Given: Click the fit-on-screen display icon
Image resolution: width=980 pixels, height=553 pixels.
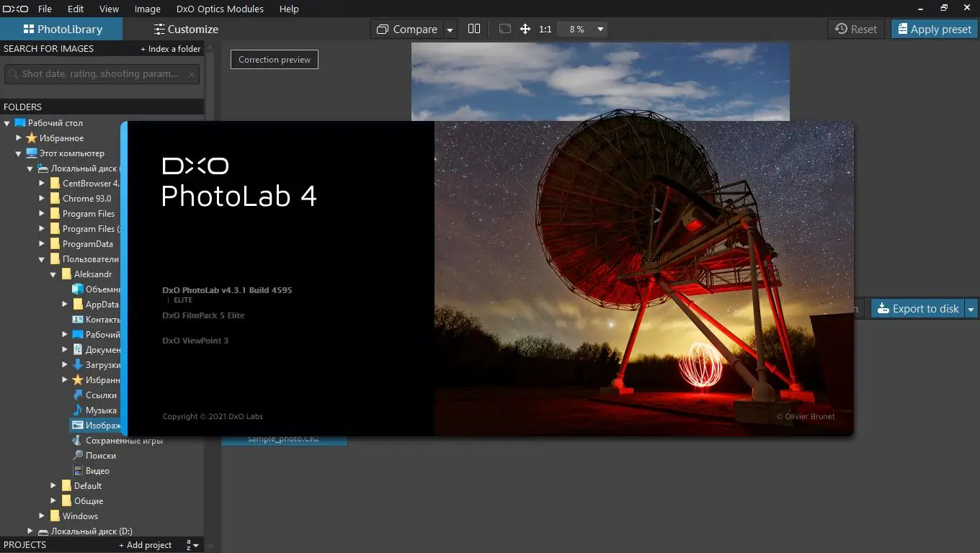Looking at the screenshot, I should 505,29.
